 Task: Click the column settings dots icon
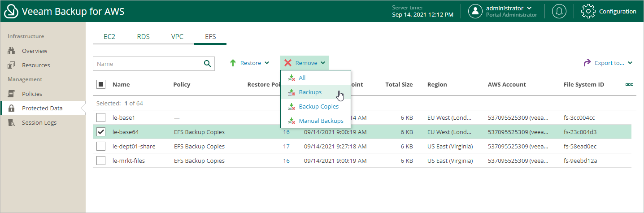point(629,84)
